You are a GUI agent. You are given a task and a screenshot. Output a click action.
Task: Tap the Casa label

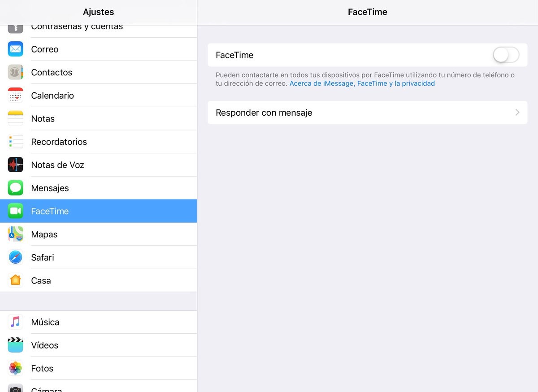[41, 281]
